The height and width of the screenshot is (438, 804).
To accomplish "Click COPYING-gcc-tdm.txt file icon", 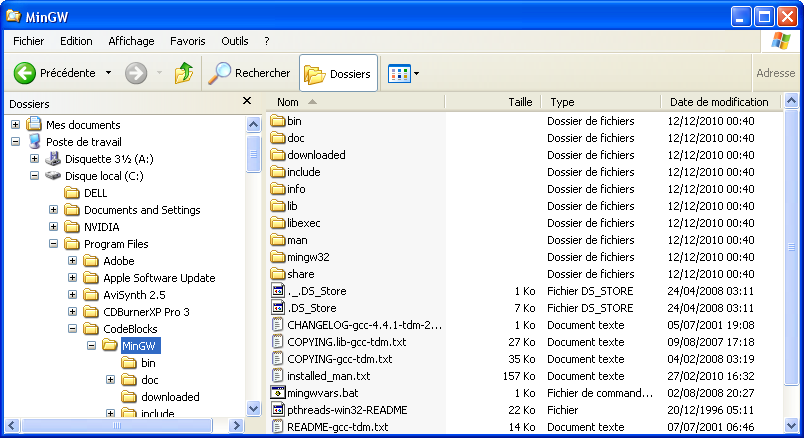I will [x=277, y=359].
